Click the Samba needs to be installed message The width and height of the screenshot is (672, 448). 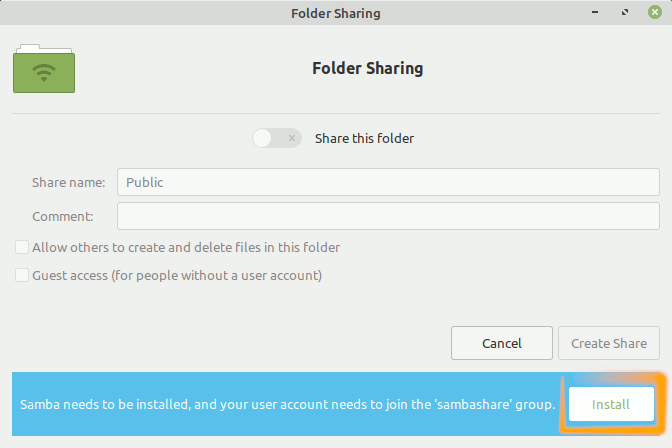tap(288, 404)
